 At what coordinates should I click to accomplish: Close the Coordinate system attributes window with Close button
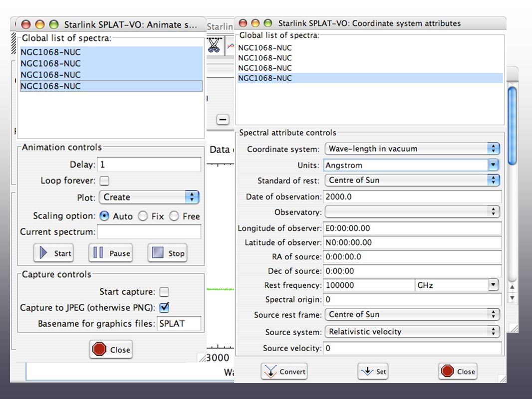[x=458, y=372]
